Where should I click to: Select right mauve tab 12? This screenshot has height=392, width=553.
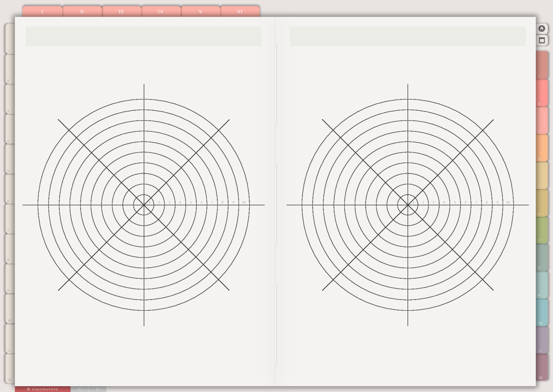(x=542, y=368)
